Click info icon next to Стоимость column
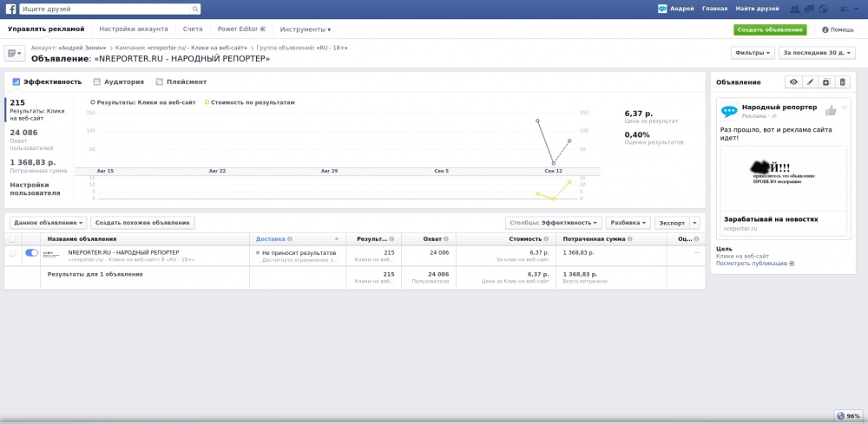 pos(546,239)
